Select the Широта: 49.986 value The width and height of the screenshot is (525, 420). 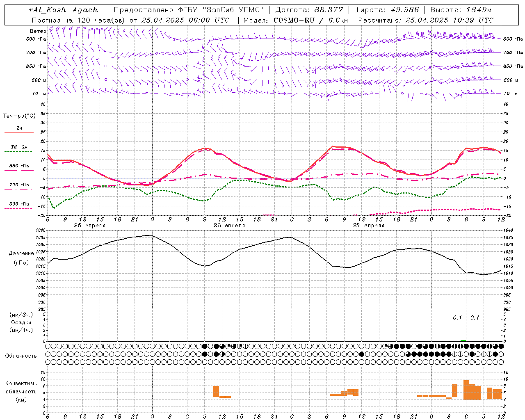click(386, 10)
